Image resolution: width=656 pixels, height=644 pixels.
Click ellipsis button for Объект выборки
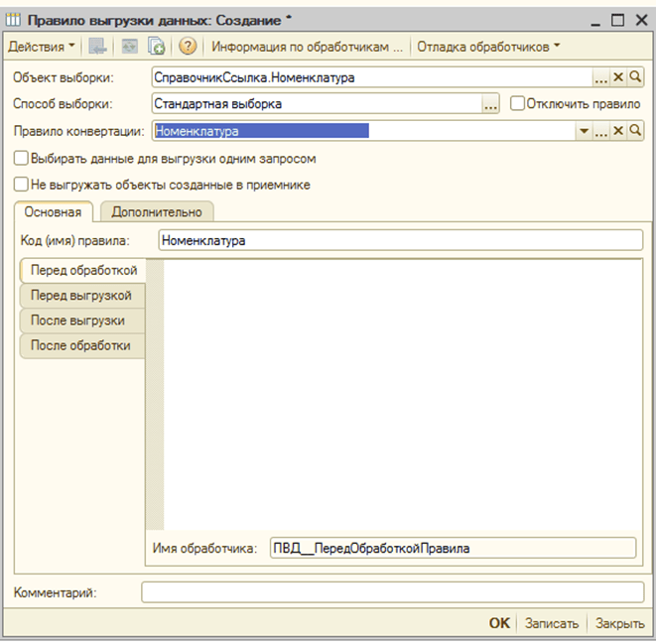pos(600,77)
